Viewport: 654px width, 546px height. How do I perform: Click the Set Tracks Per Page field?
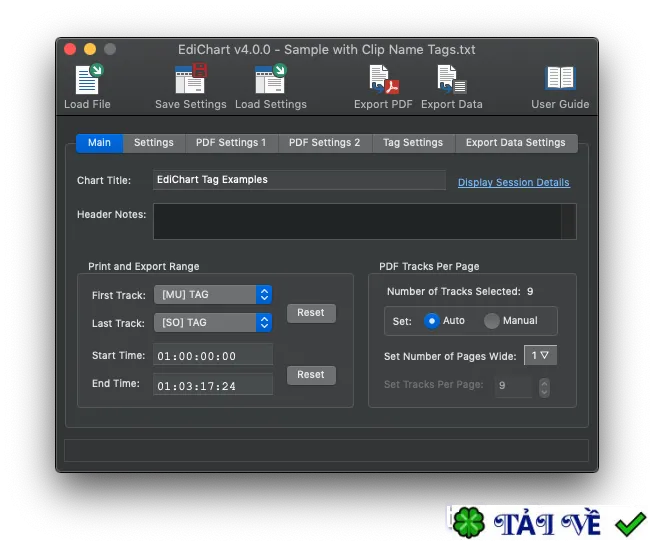pos(514,386)
